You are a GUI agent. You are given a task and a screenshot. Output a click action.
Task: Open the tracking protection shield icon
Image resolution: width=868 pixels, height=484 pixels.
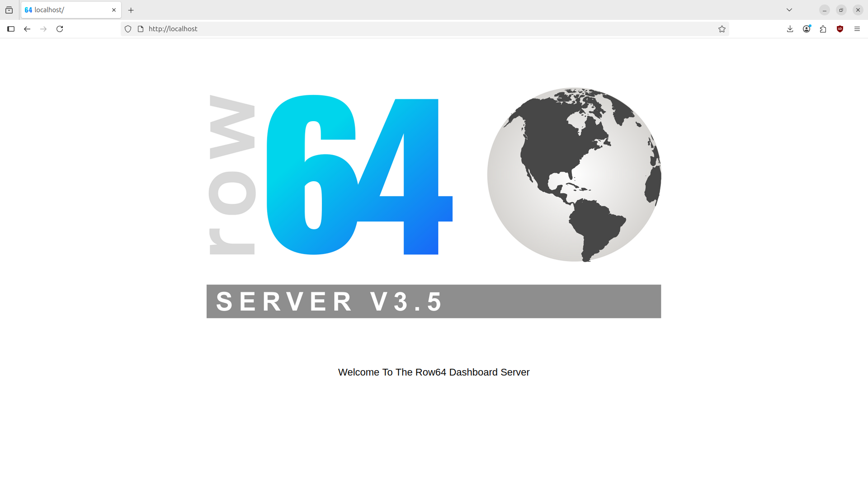pos(128,29)
